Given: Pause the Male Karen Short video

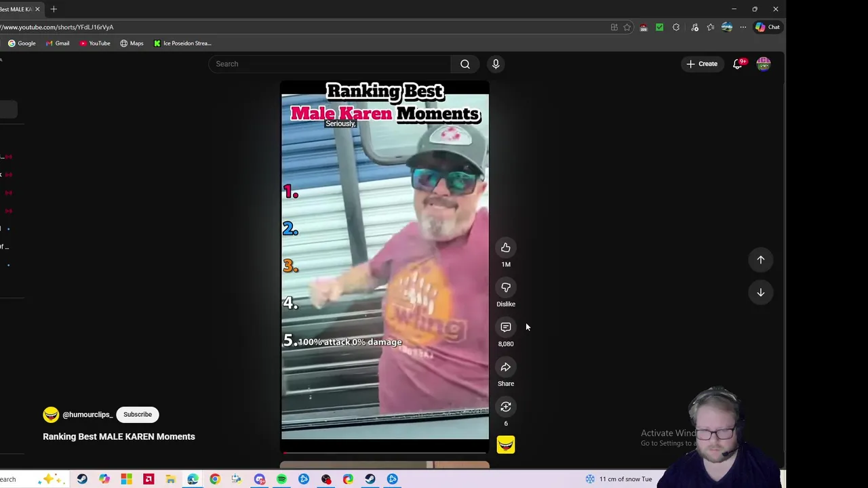Looking at the screenshot, I should point(384,266).
